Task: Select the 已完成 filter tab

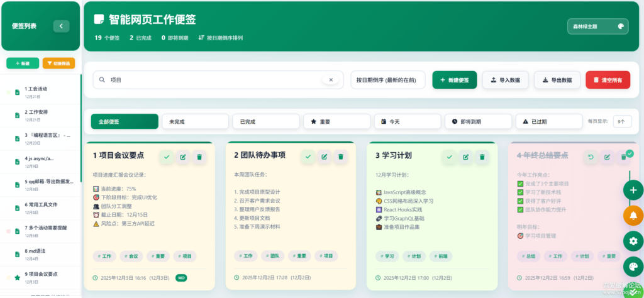Action: (266, 121)
